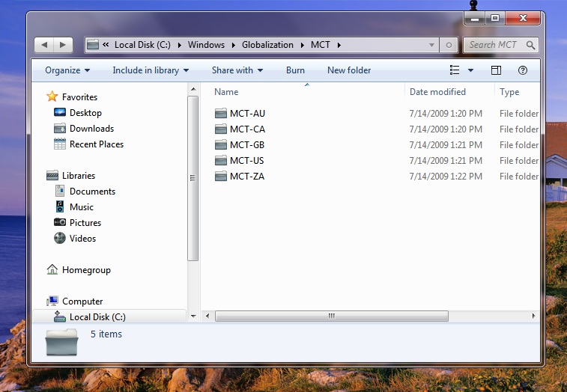This screenshot has width=567, height=392.
Task: Click the Pictures library icon
Action: (x=60, y=222)
